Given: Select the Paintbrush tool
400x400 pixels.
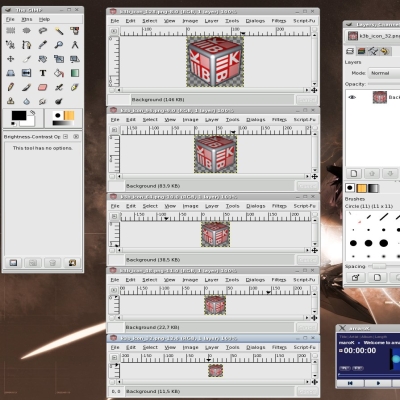Looking at the screenshot, I should 27,87.
